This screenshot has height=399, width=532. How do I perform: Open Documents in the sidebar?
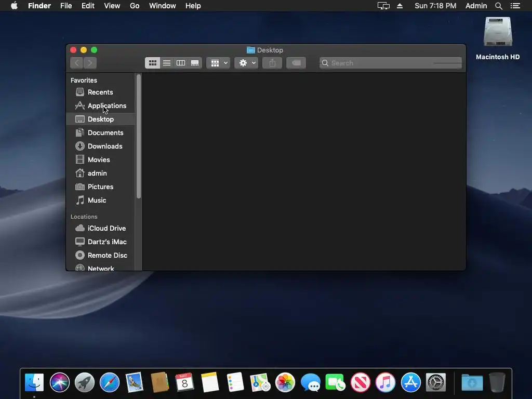100,132
